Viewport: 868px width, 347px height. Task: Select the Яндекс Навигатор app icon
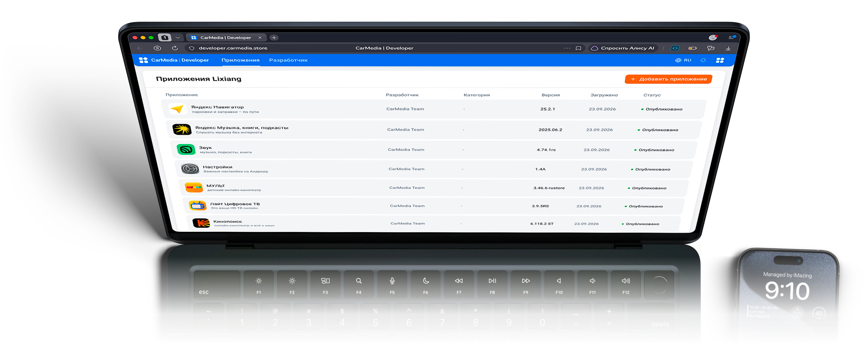[x=177, y=109]
